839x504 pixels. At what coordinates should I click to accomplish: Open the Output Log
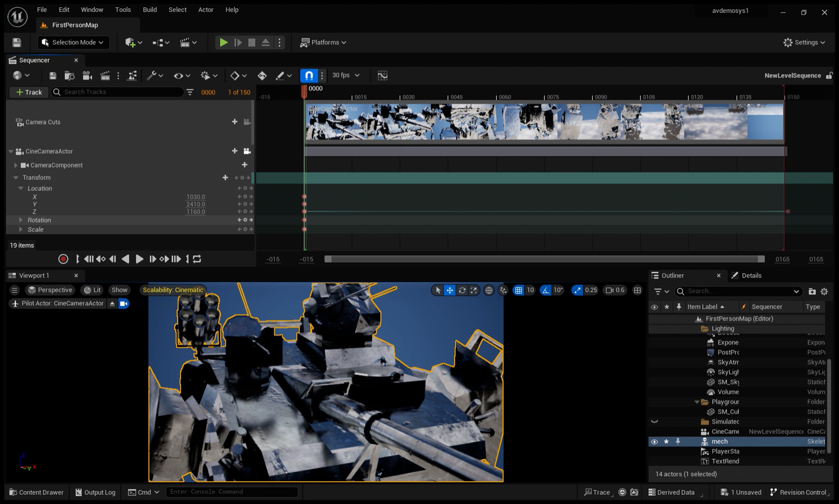(95, 492)
